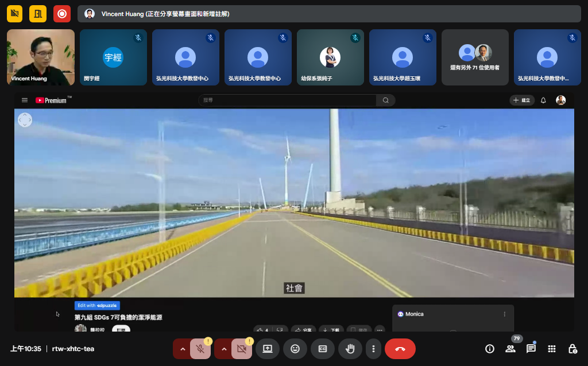
Task: Click the red recording indicator icon
Action: point(62,14)
